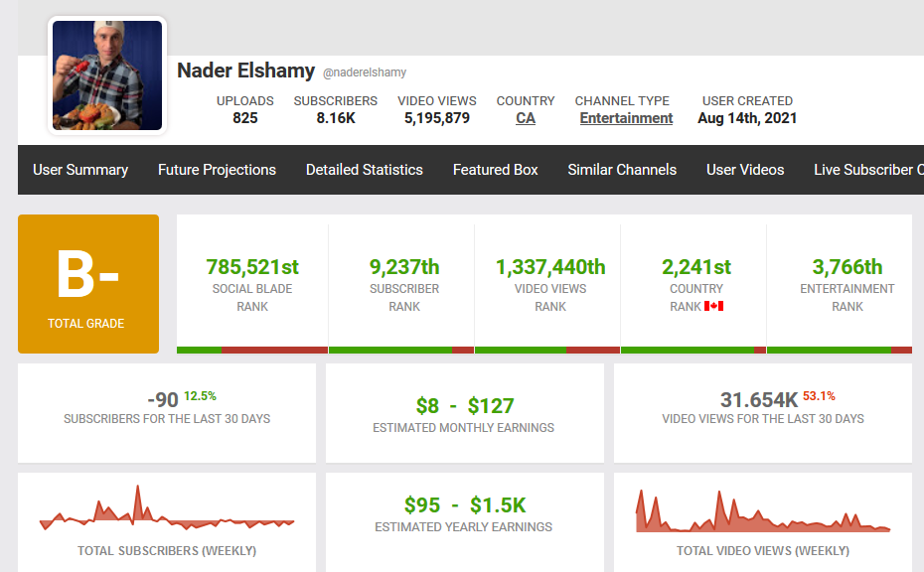Open the Total Video Views weekly chart
Image resolution: width=924 pixels, height=572 pixels.
763,511
